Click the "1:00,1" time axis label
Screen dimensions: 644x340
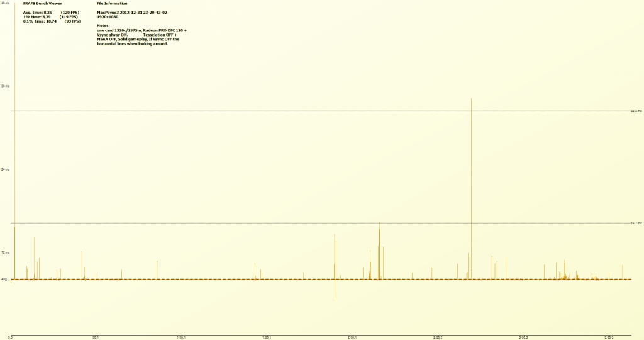[181, 337]
